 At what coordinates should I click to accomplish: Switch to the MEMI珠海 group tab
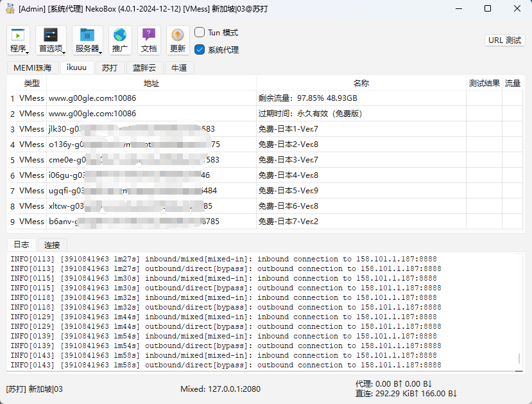33,67
